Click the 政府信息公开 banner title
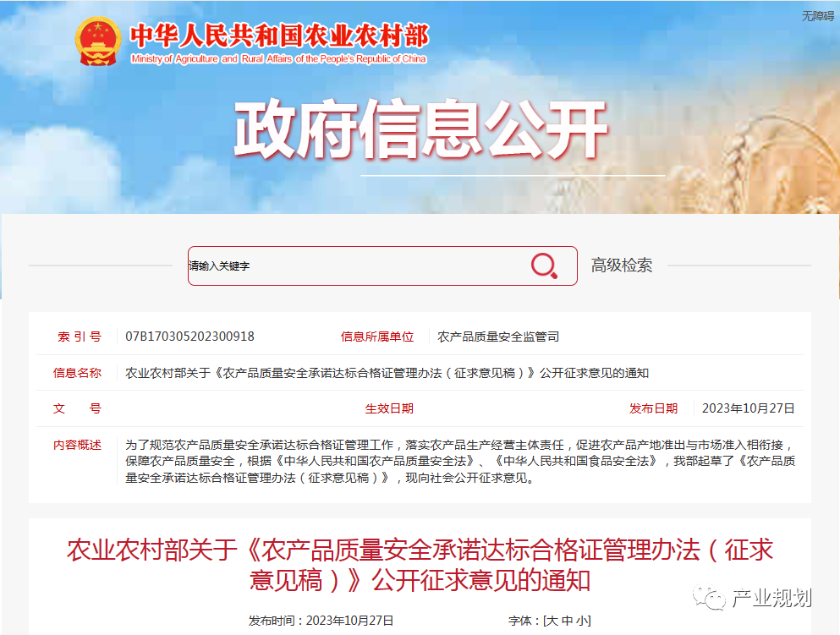The image size is (840, 635). 420,129
